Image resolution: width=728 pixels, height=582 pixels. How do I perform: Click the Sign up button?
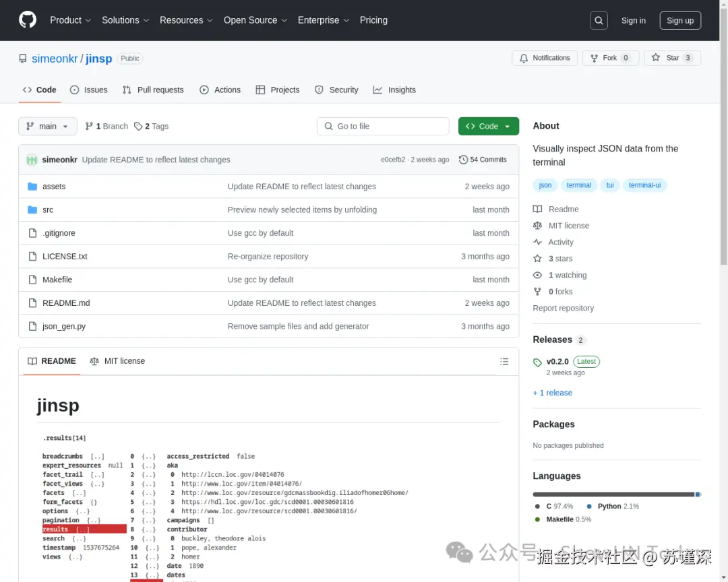pyautogui.click(x=680, y=20)
